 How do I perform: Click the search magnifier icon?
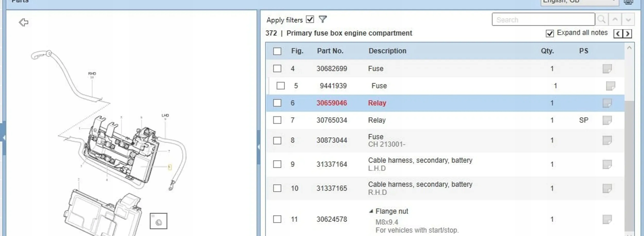[x=601, y=20]
